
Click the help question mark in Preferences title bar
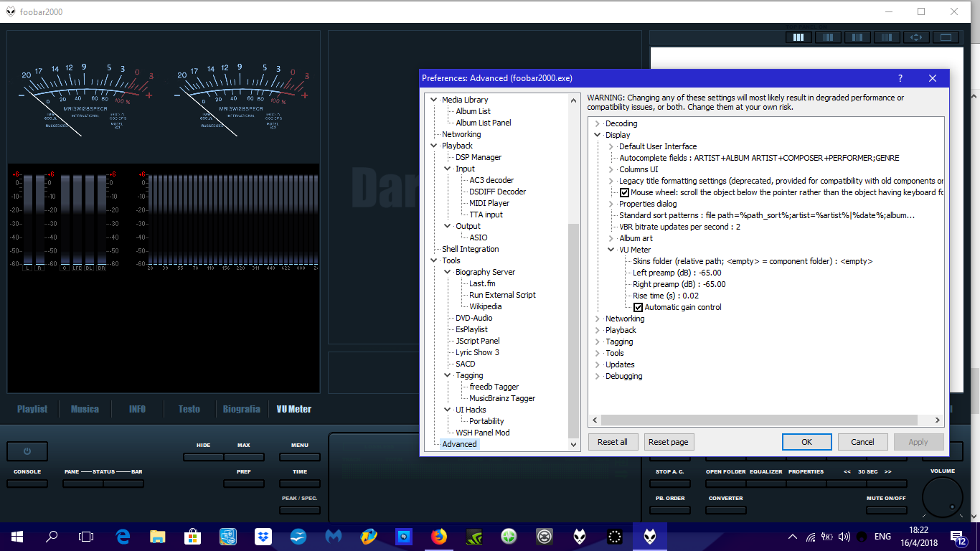pos(900,78)
